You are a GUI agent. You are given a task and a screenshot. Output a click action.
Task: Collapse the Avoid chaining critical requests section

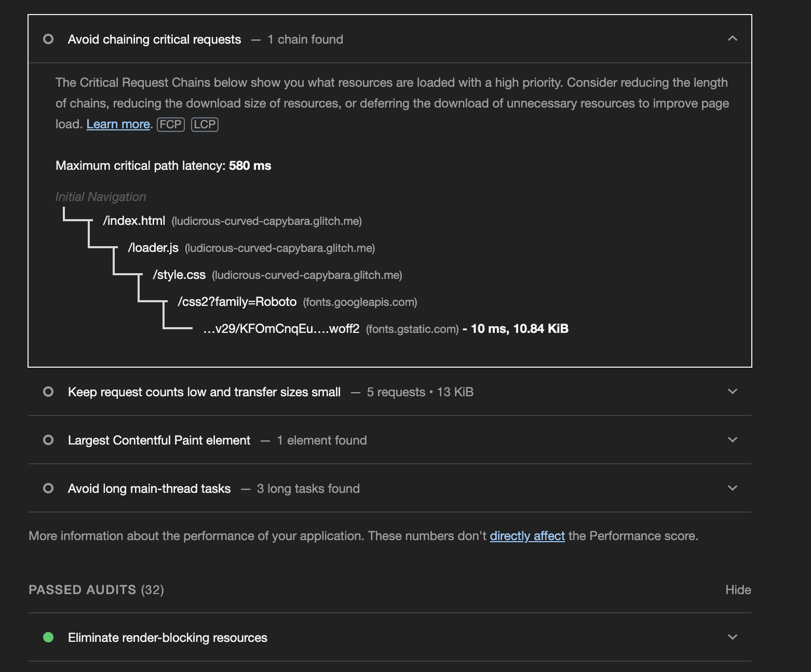point(733,39)
